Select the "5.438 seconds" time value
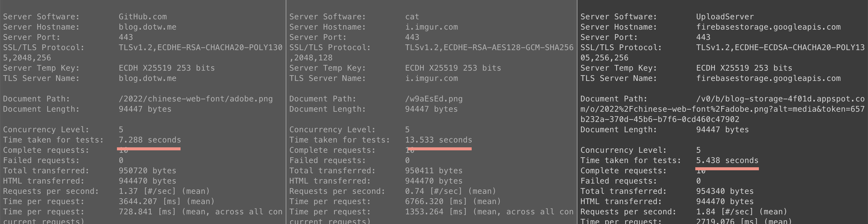The width and height of the screenshot is (868, 224). tap(727, 160)
